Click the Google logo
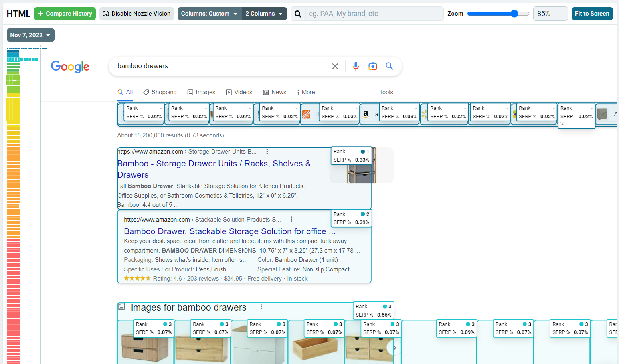 tap(70, 67)
